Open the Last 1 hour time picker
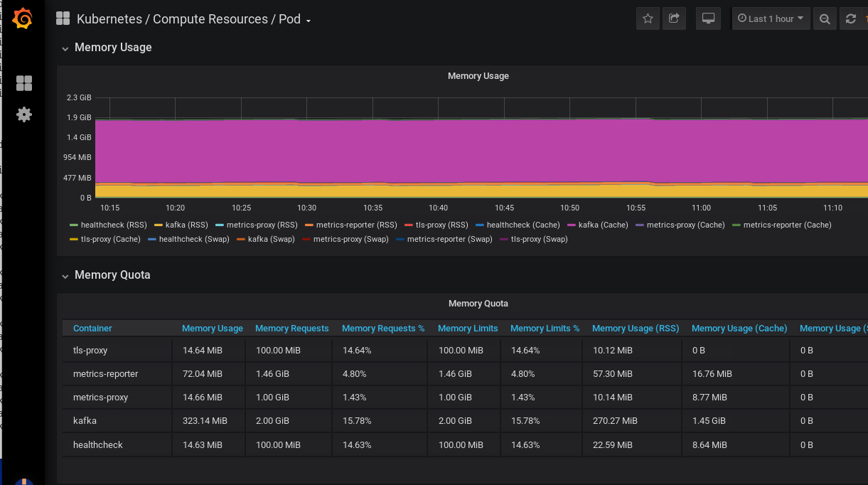Viewport: 868px width, 485px height. click(x=771, y=19)
